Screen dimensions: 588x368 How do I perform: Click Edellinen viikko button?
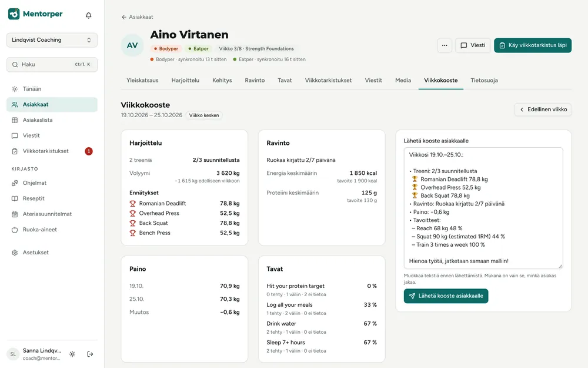click(x=543, y=110)
